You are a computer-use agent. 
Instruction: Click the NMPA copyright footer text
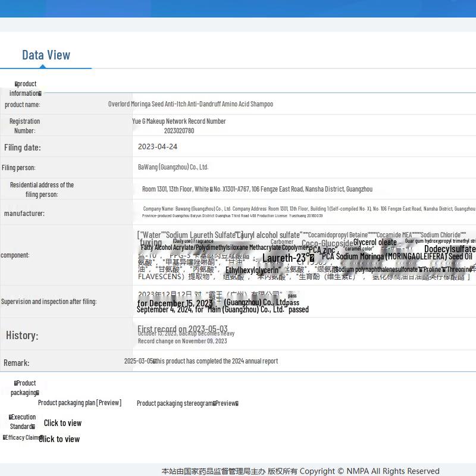(300, 471)
